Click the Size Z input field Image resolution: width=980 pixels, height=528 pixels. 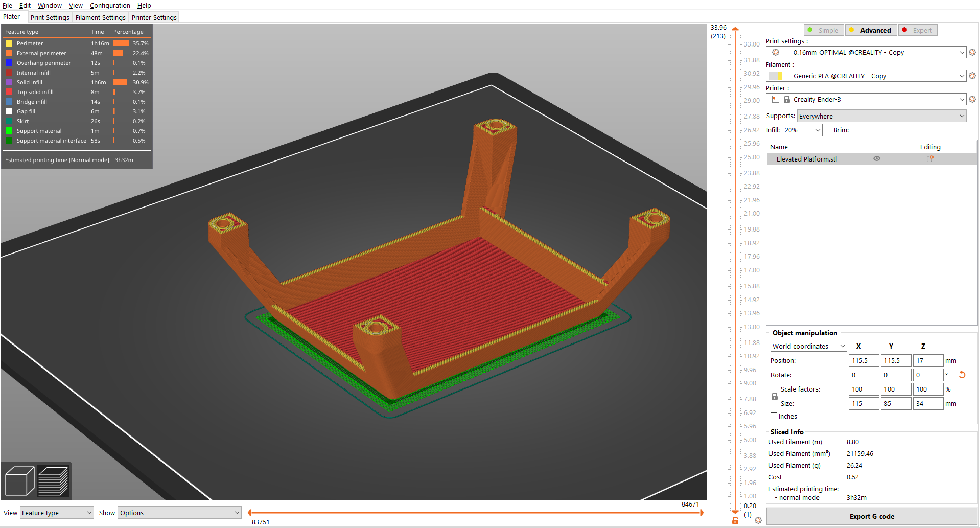coord(928,403)
